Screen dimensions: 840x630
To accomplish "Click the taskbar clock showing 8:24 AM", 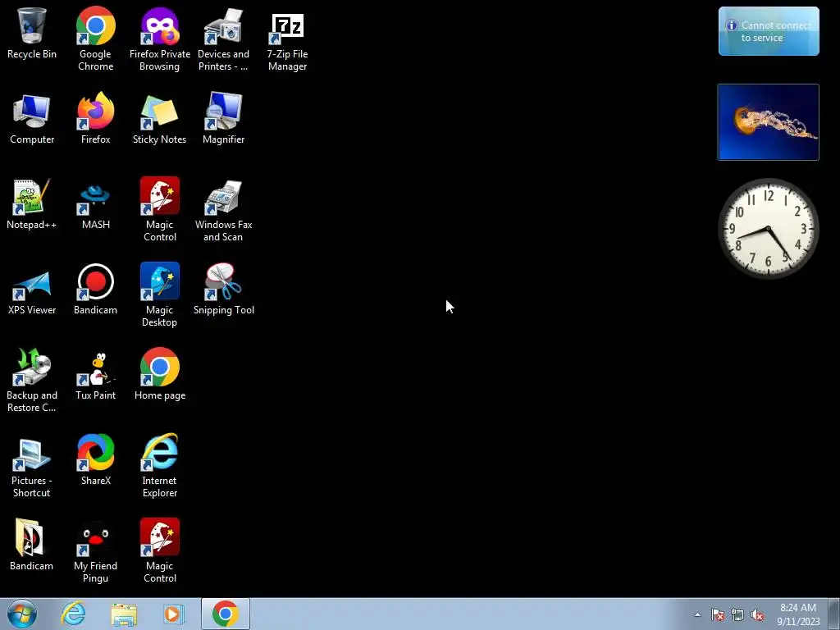I will (798, 614).
